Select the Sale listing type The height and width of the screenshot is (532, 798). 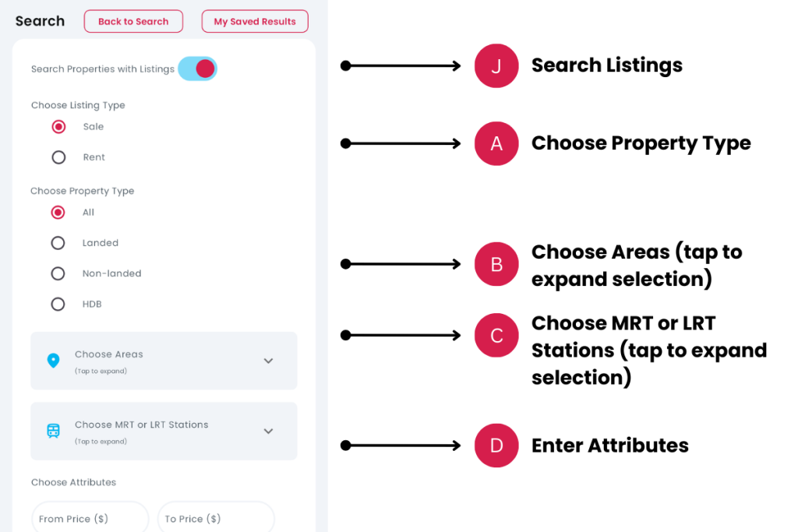pyautogui.click(x=58, y=127)
